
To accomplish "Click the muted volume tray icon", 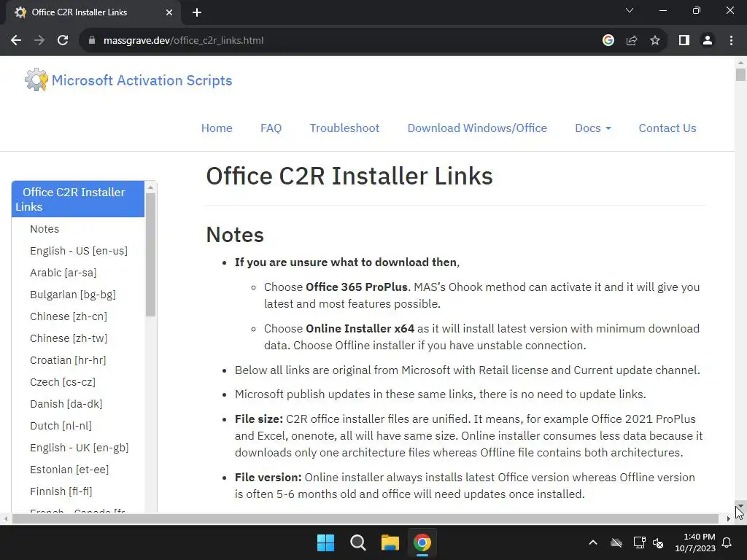I will point(659,542).
